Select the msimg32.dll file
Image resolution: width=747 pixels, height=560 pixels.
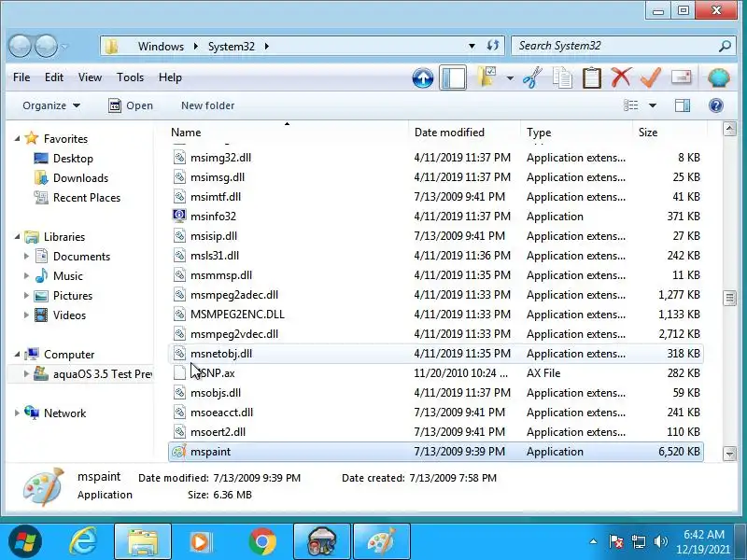(x=220, y=158)
